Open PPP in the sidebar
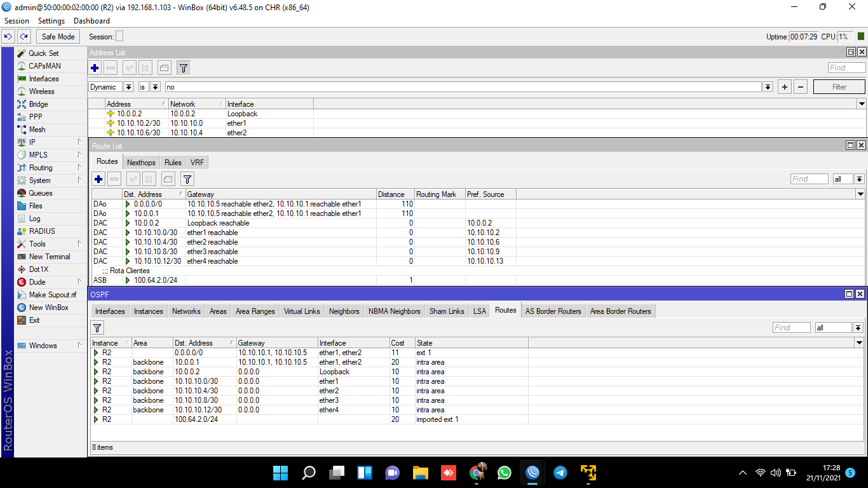The image size is (868, 488). [36, 117]
